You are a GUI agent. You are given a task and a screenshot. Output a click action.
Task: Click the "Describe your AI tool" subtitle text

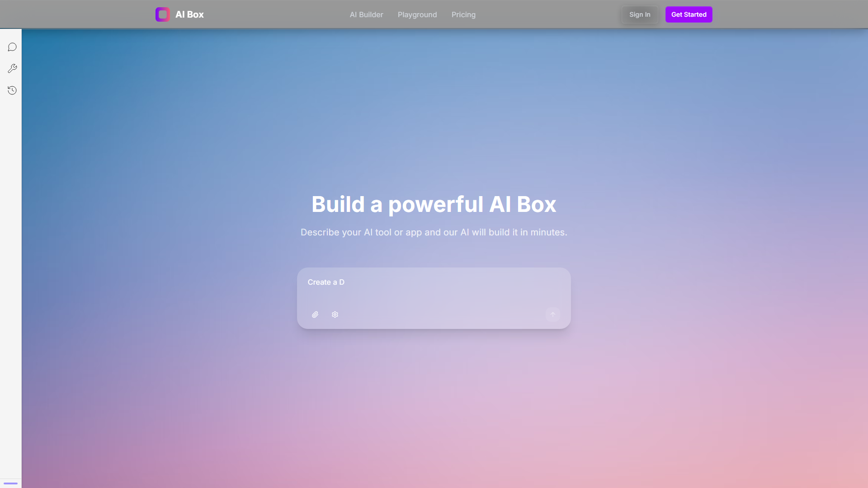[434, 232]
